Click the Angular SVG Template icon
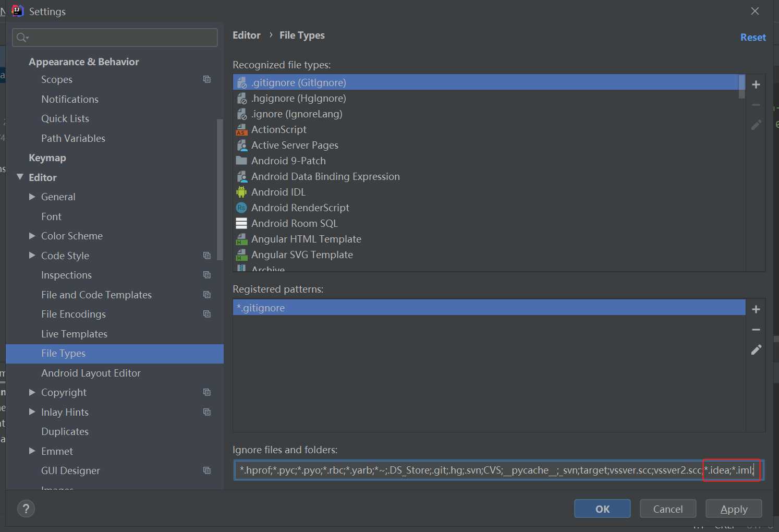This screenshot has width=779, height=532. 241,255
